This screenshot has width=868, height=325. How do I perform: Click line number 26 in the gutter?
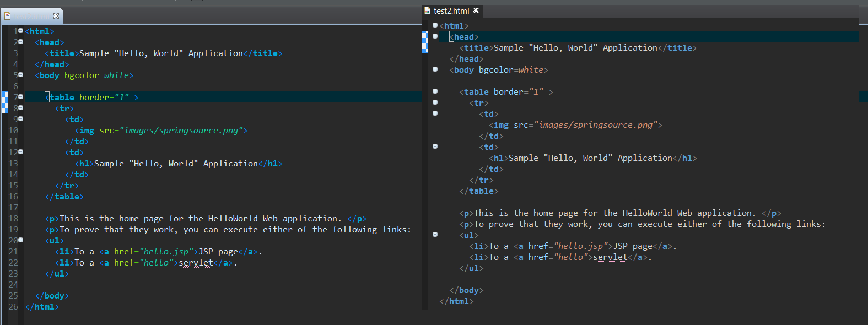click(x=13, y=307)
